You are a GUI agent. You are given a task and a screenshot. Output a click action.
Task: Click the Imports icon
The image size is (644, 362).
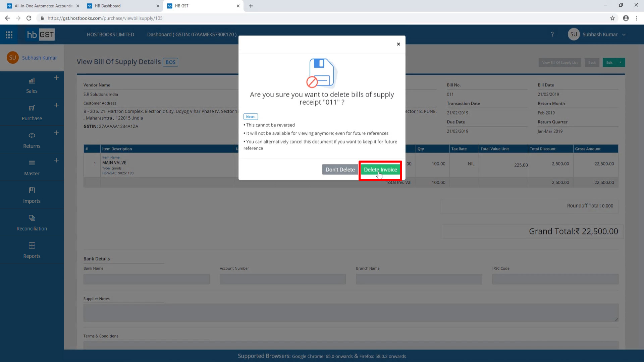tap(32, 190)
